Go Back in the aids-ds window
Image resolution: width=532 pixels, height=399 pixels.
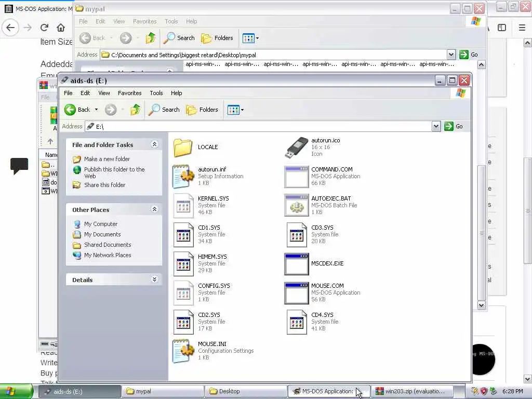tap(77, 110)
